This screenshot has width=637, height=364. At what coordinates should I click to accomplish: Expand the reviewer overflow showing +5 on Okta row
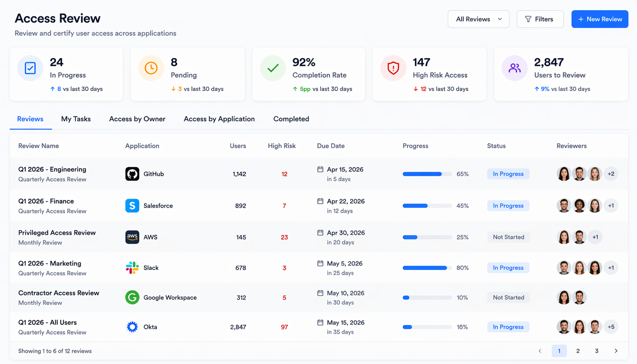611,327
